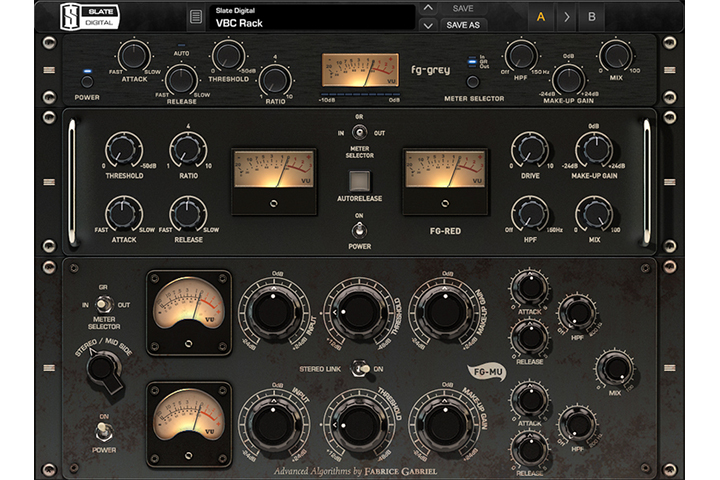The width and height of the screenshot is (720, 480).
Task: Adjust the FG-Red RATIO knob
Action: [188, 150]
